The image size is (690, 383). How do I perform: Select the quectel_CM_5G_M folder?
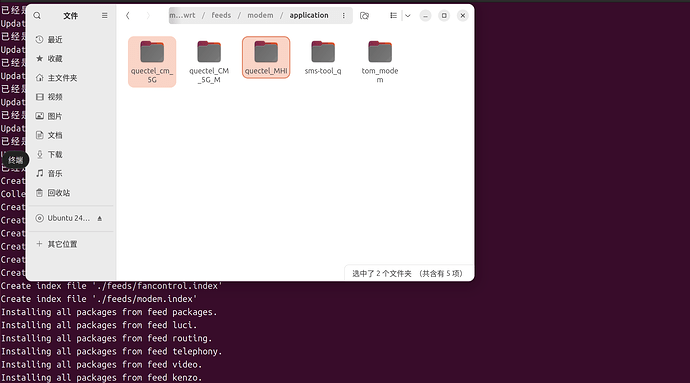(209, 62)
